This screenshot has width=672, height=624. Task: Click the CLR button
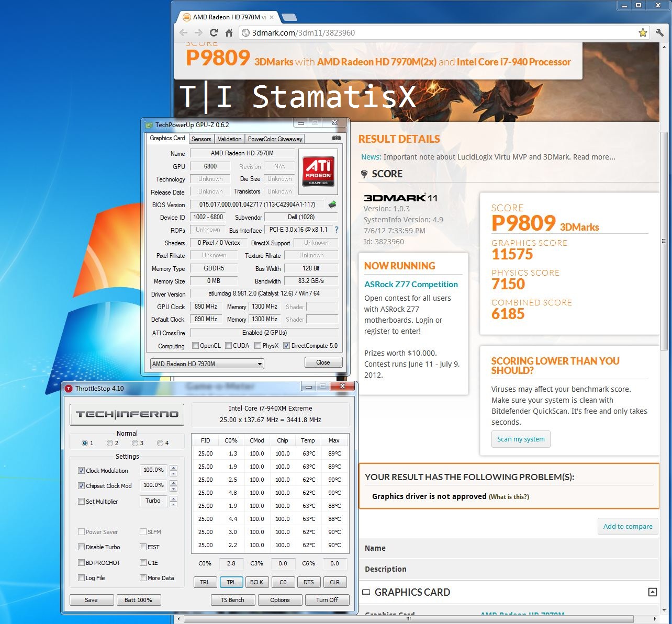click(x=335, y=582)
